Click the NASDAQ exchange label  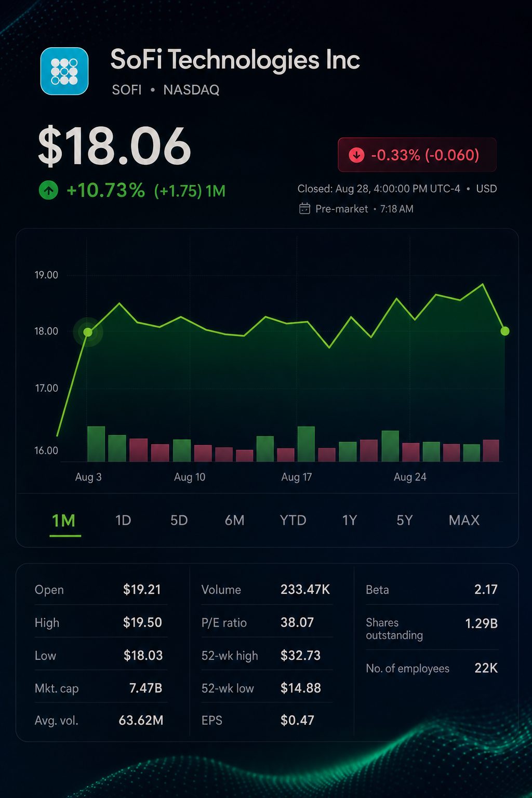click(x=191, y=90)
